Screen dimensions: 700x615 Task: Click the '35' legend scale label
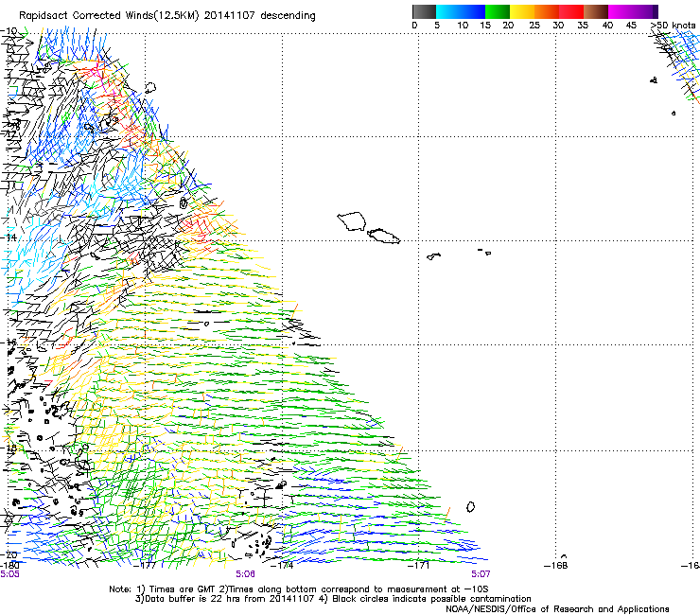[x=583, y=26]
